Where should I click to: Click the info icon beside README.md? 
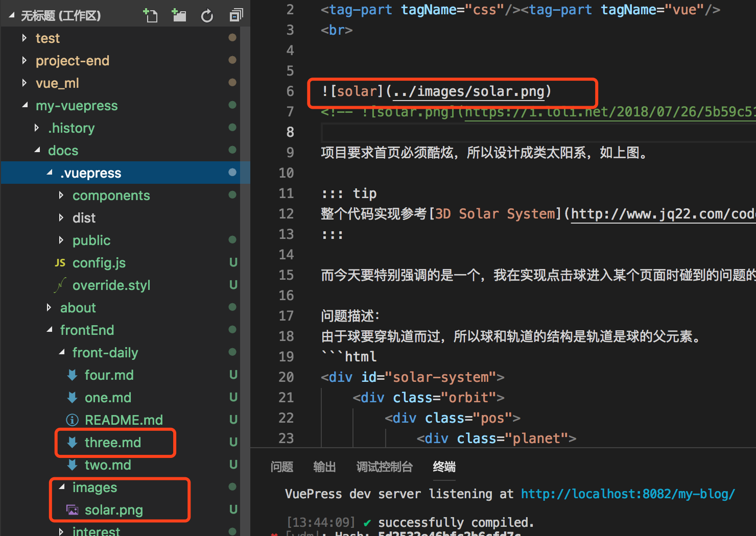coord(72,420)
